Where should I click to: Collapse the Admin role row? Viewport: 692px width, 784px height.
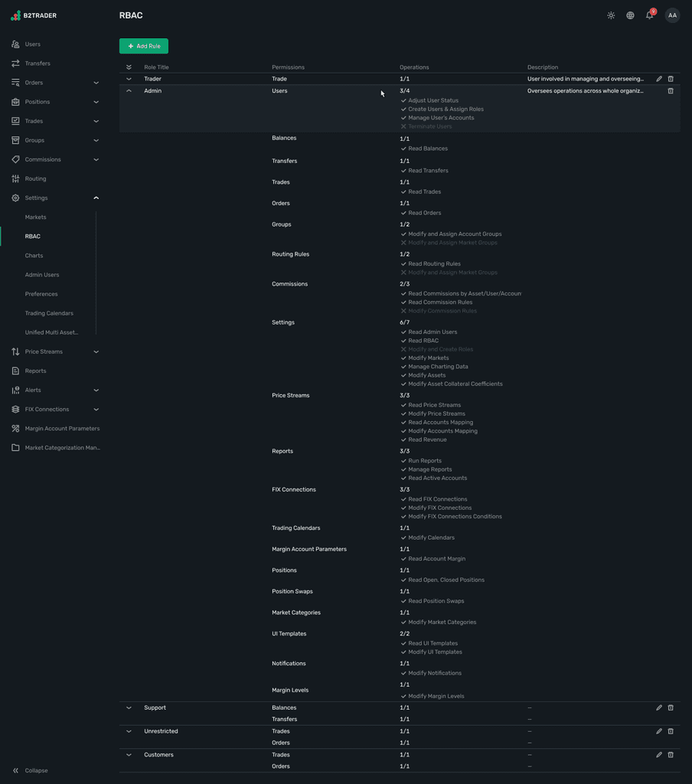(x=129, y=91)
